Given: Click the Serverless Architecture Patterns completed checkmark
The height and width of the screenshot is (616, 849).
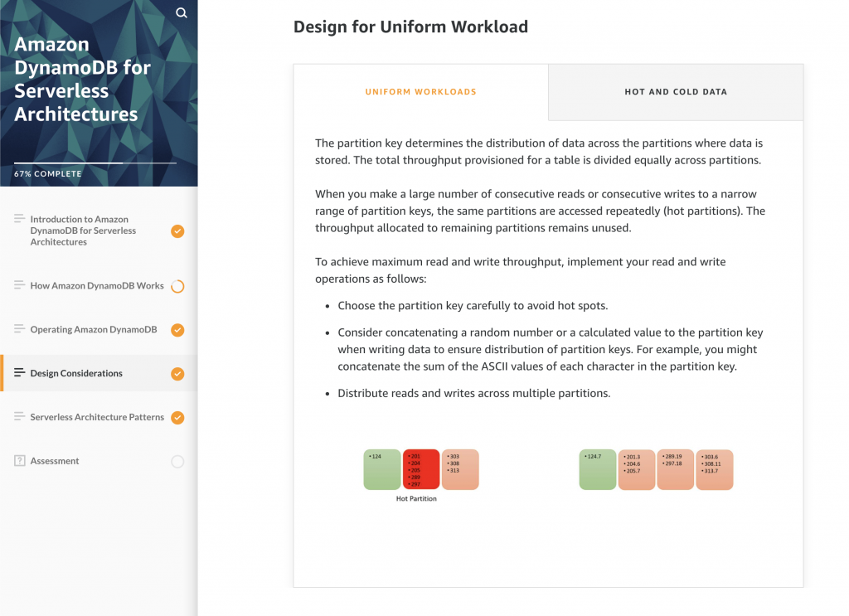Looking at the screenshot, I should click(177, 418).
